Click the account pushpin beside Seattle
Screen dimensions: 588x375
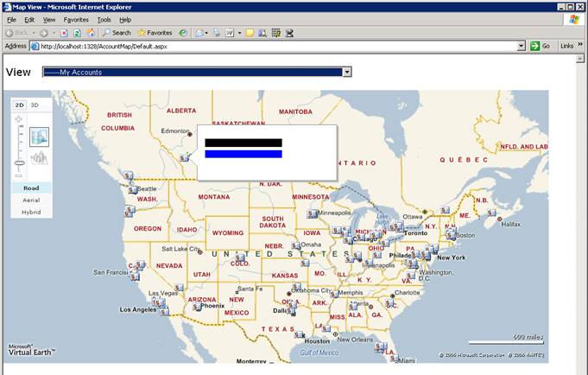(x=133, y=190)
